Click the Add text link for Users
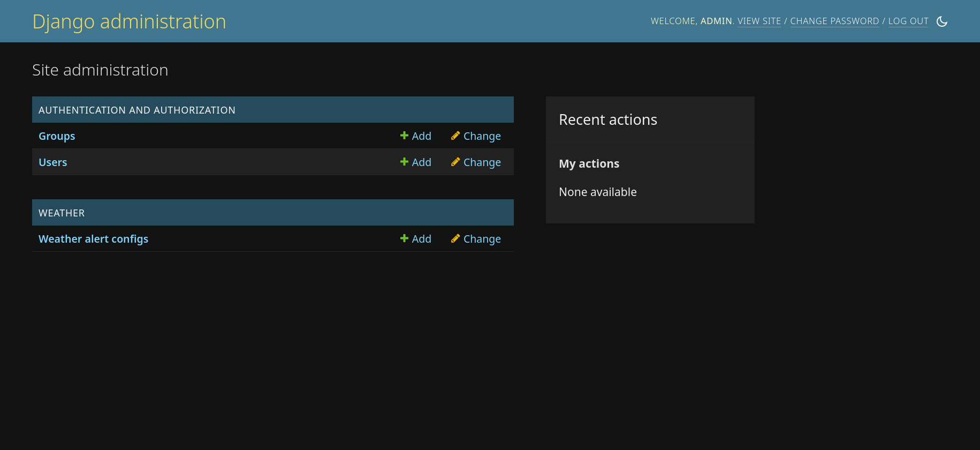The image size is (980, 450). pos(422,162)
